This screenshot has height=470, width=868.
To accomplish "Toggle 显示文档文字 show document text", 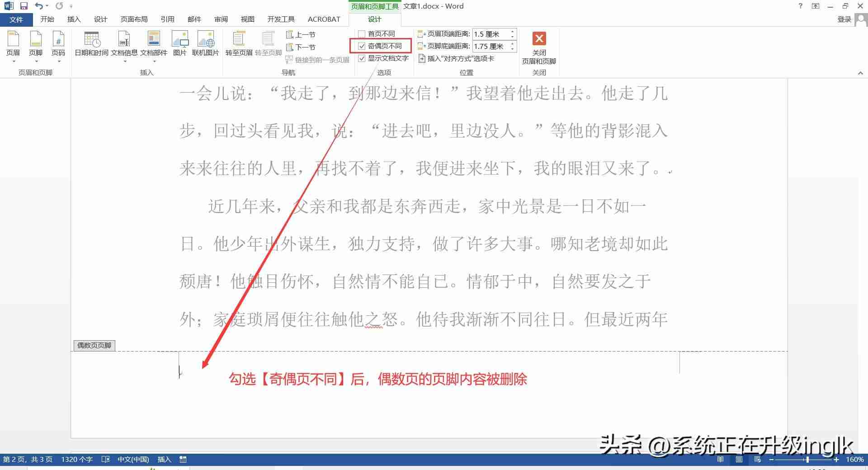I will click(x=362, y=58).
